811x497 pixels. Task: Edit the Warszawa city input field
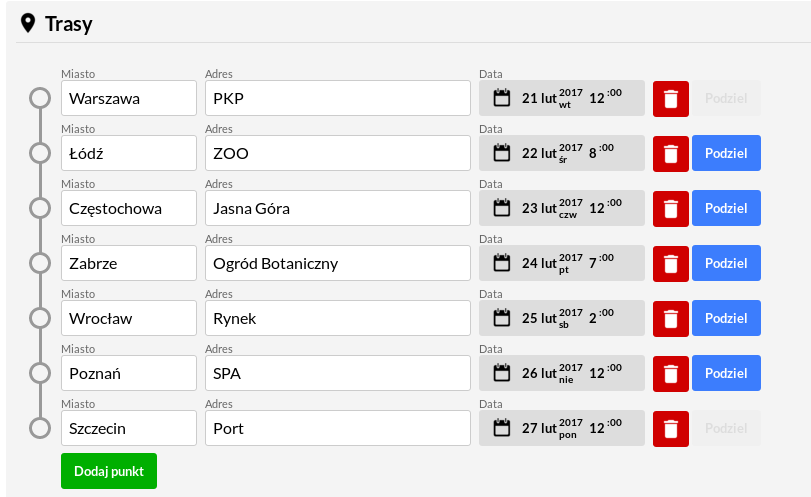(129, 98)
